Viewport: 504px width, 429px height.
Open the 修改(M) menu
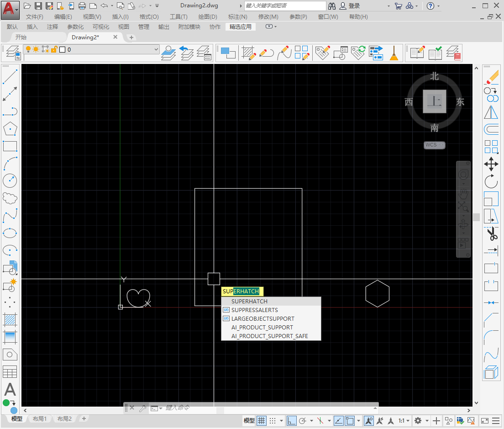pos(268,17)
